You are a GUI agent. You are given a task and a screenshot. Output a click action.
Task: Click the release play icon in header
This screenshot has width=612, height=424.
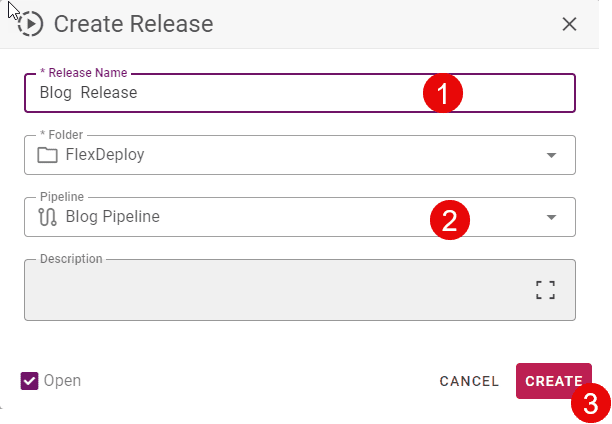(x=30, y=24)
